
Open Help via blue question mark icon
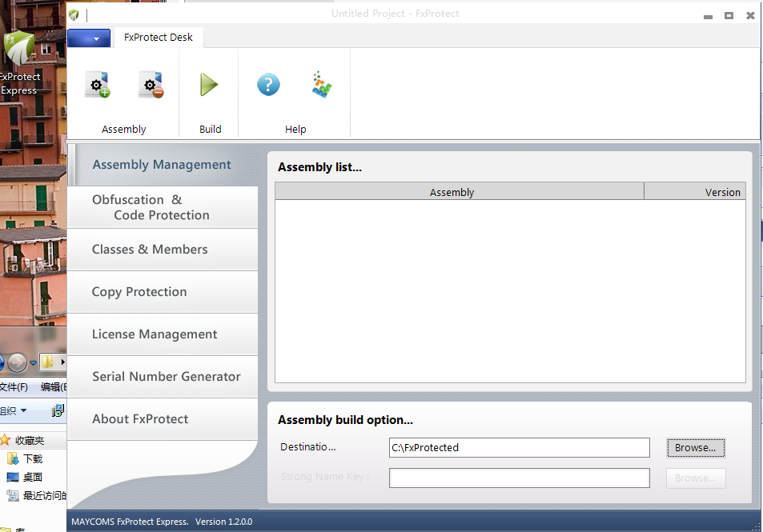pyautogui.click(x=268, y=85)
